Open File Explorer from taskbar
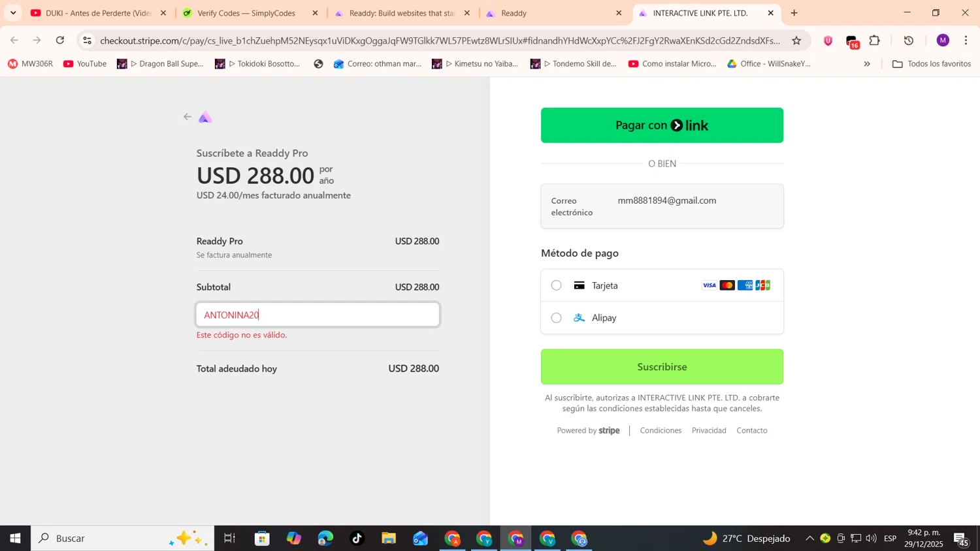This screenshot has height=551, width=980. point(389,539)
